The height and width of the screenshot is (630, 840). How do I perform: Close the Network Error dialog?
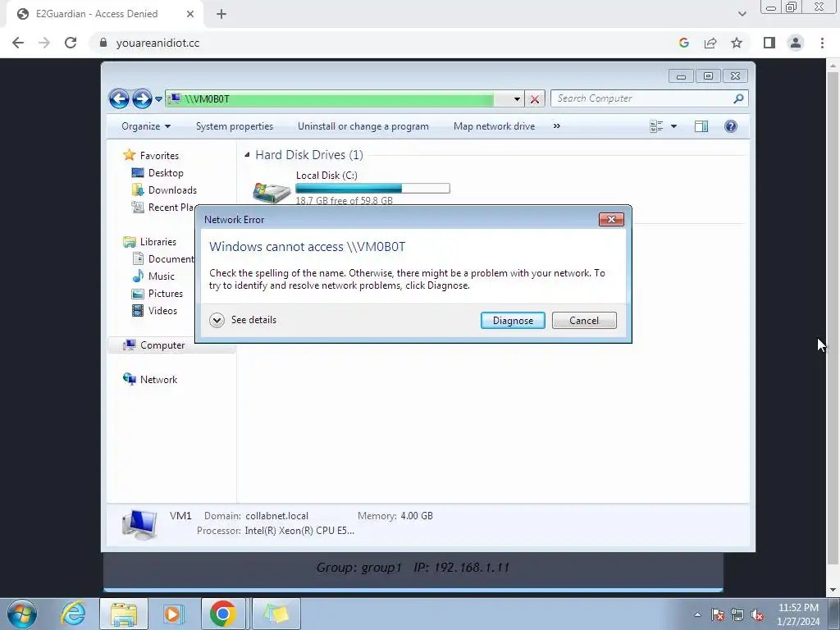point(611,220)
